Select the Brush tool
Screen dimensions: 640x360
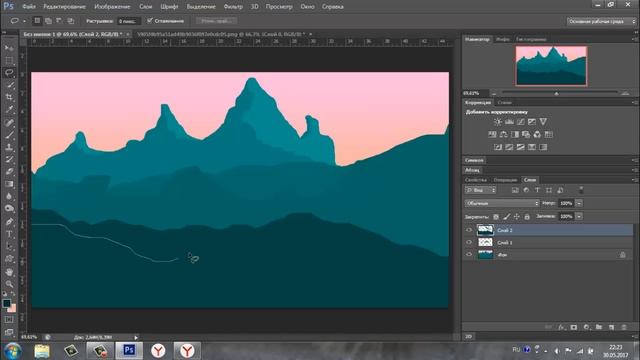[9, 135]
